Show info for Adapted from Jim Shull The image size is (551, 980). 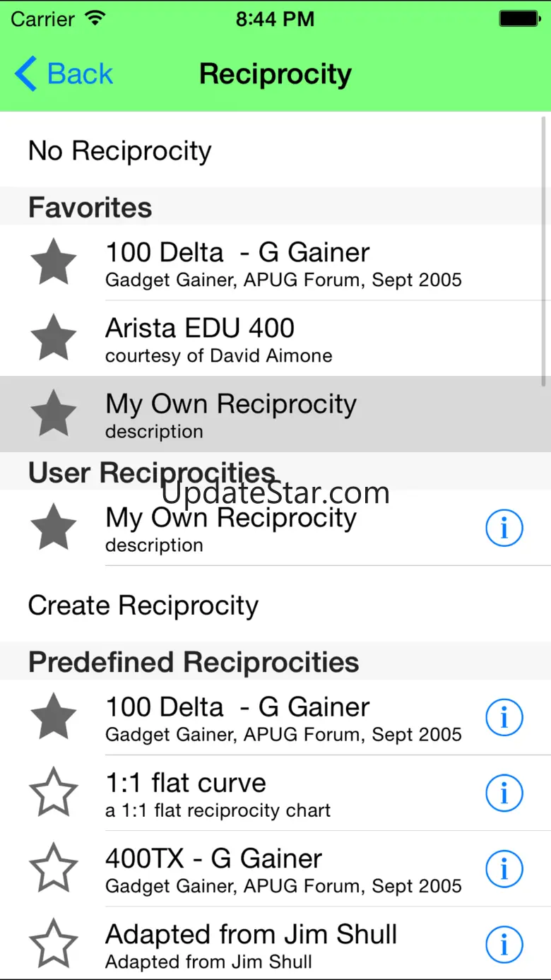[x=504, y=945]
